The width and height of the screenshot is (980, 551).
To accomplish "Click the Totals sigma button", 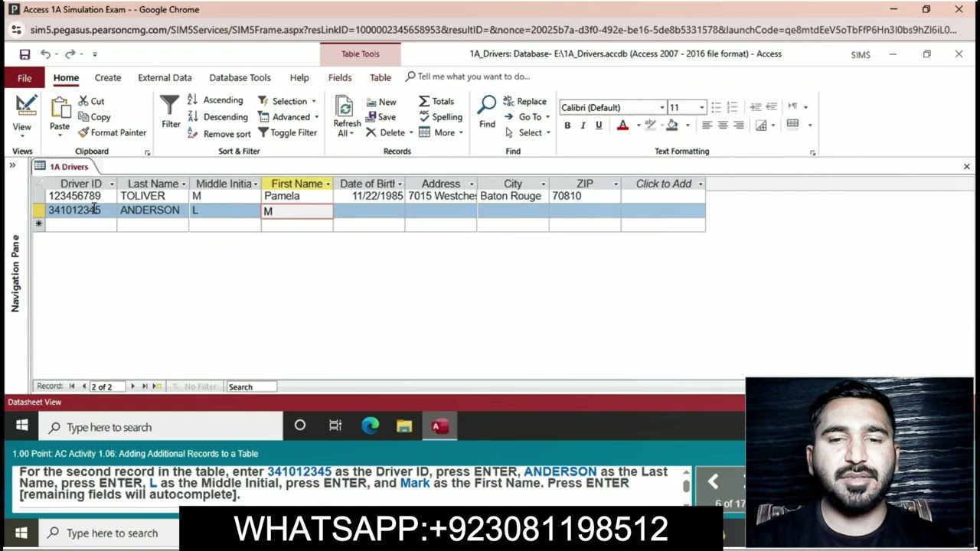I will 436,101.
